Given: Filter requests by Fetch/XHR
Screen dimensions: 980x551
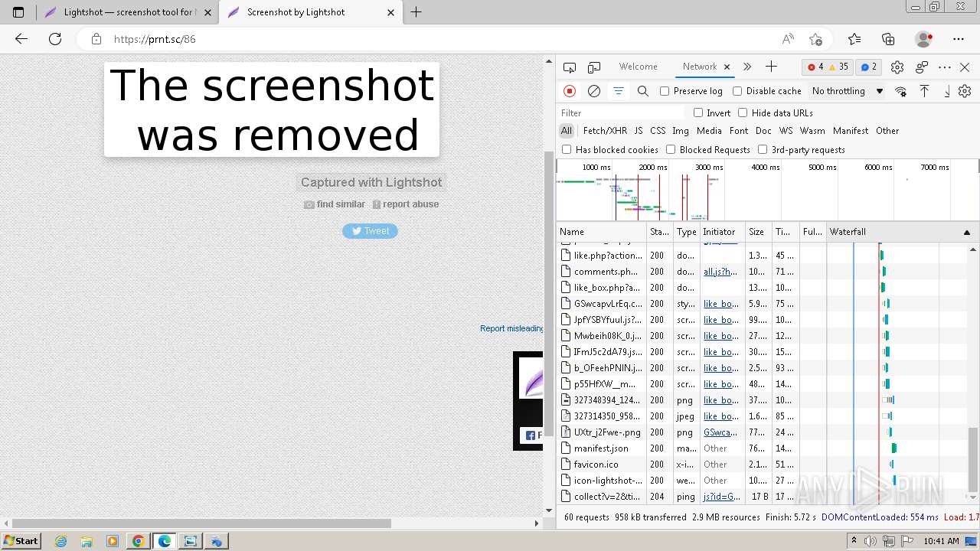Looking at the screenshot, I should 605,131.
